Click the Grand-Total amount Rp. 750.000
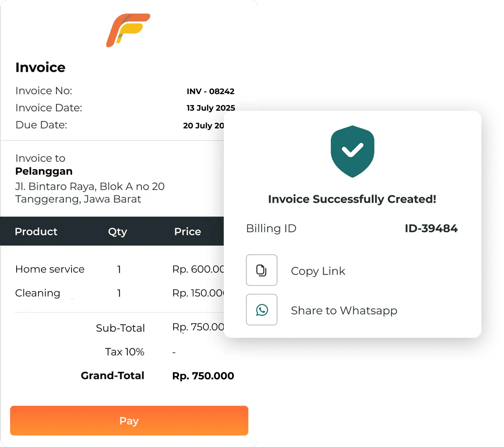Image resolution: width=504 pixels, height=447 pixels. click(x=203, y=376)
